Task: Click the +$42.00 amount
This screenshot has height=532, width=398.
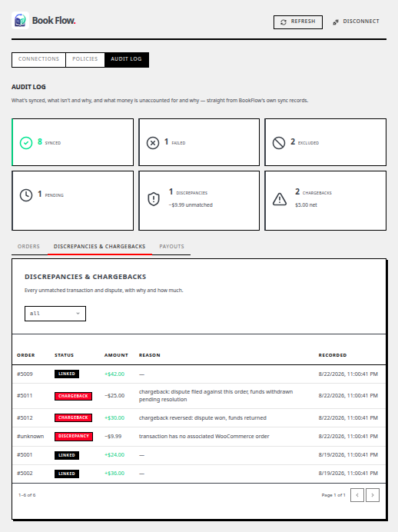Action: pos(114,374)
